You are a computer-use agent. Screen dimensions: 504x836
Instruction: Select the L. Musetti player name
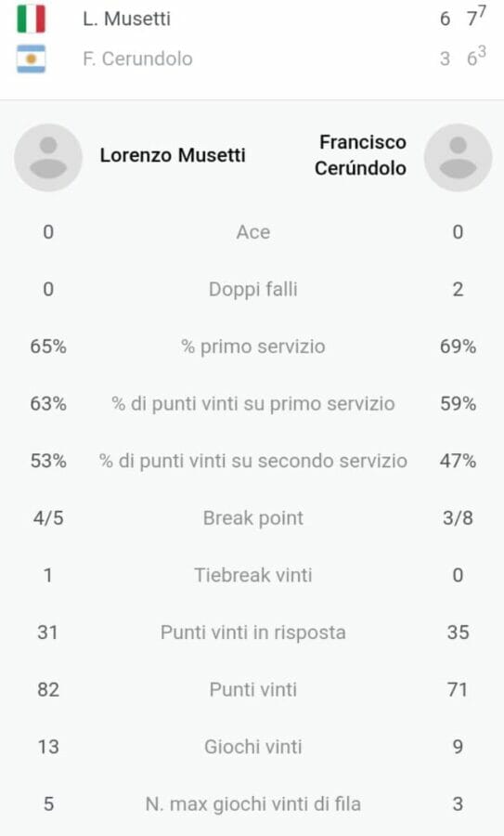(127, 19)
